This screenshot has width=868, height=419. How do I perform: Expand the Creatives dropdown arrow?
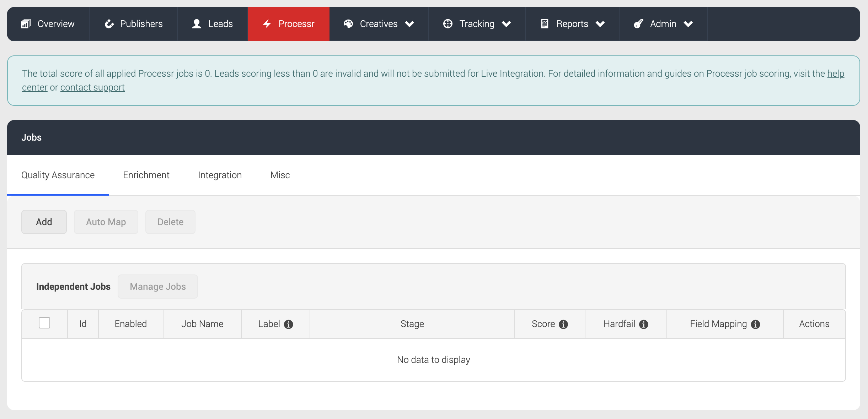(409, 24)
